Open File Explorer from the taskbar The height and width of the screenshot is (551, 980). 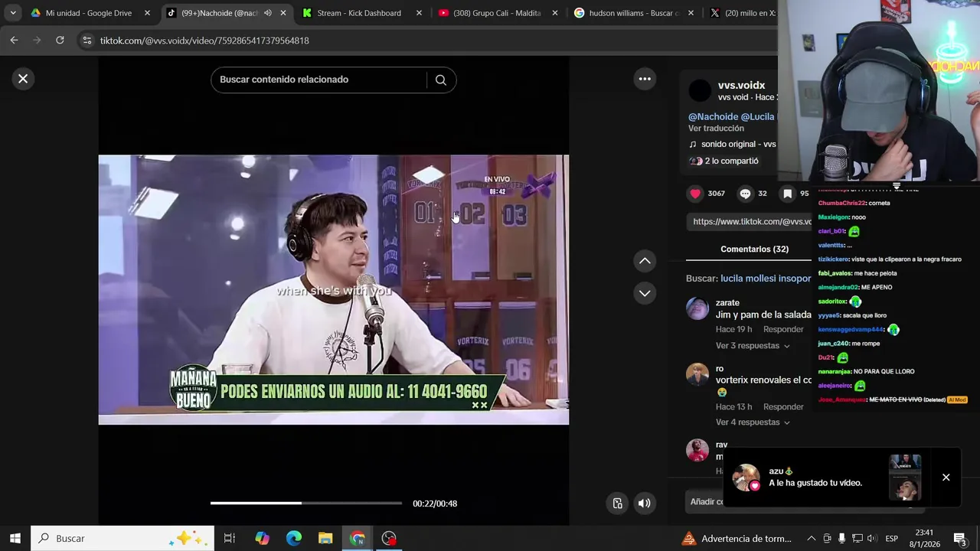click(x=325, y=538)
